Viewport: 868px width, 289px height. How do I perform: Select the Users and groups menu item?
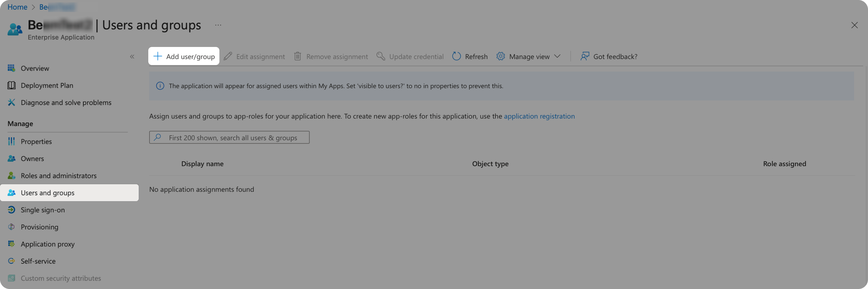click(69, 193)
